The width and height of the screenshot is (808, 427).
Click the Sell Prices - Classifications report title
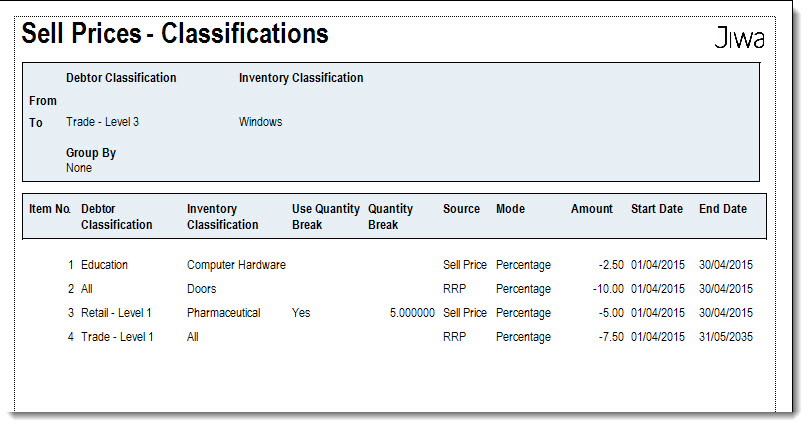[x=175, y=33]
